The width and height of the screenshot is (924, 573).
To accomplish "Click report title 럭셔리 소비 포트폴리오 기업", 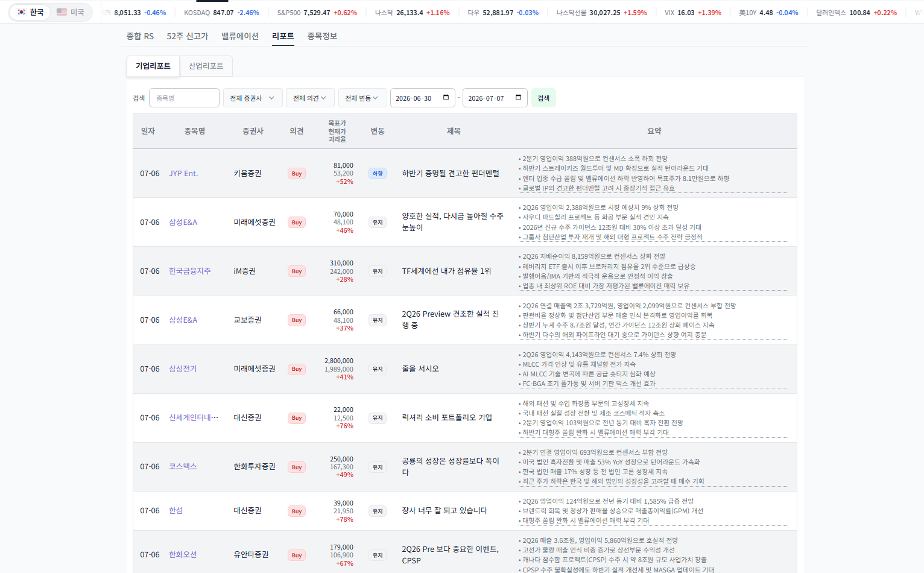I will [447, 417].
